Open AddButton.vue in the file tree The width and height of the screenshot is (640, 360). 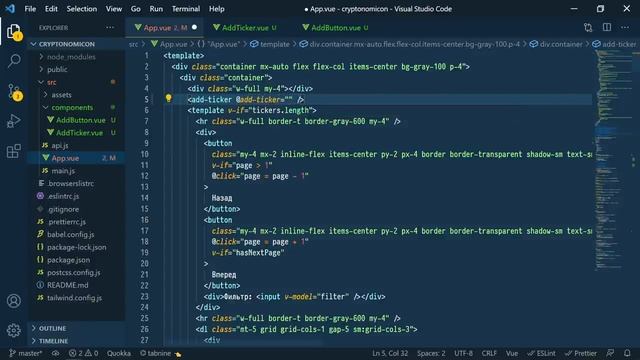(81, 120)
